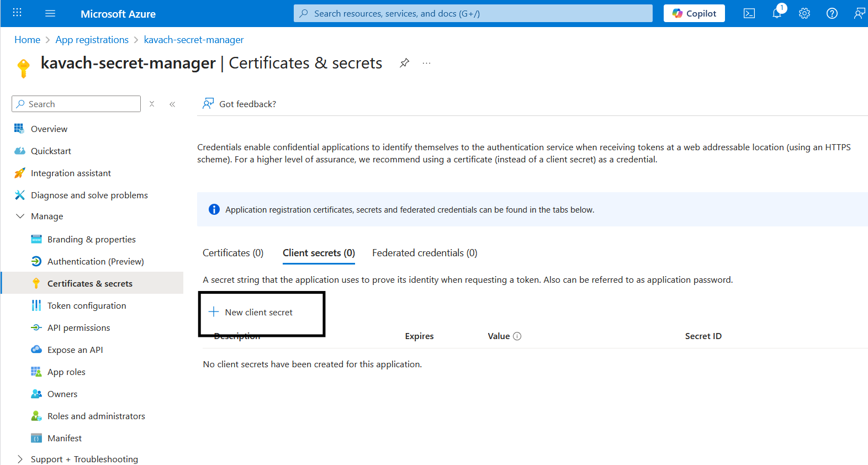868x465 pixels.
Task: Click the Authentication arrow icon
Action: 36,261
